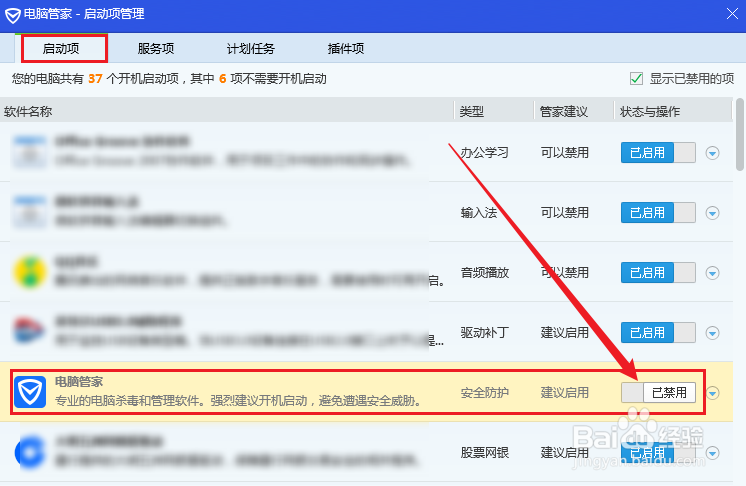Screen dimensions: 746x486
Task: Expand dropdown arrow in 股票网银 row
Action: (712, 453)
